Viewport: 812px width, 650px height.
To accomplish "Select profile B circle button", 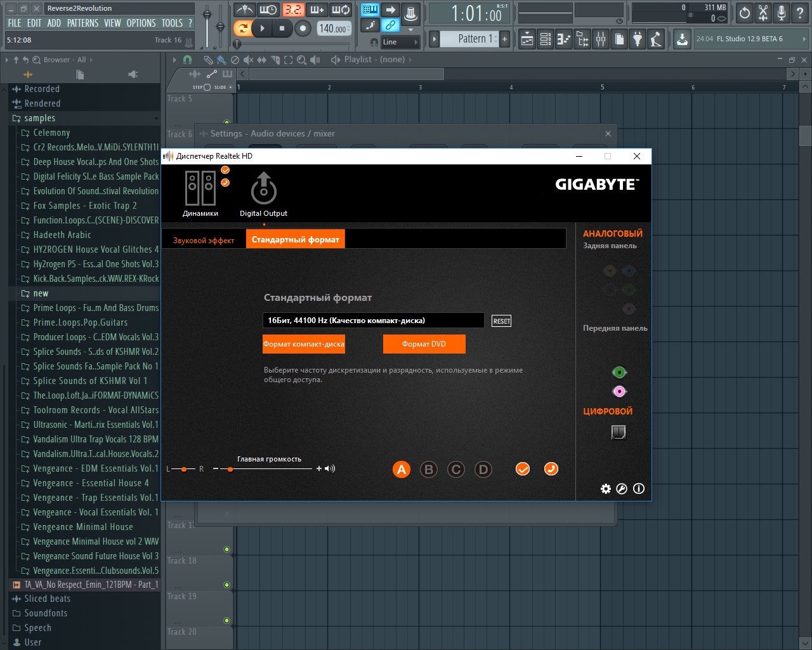I will (429, 470).
